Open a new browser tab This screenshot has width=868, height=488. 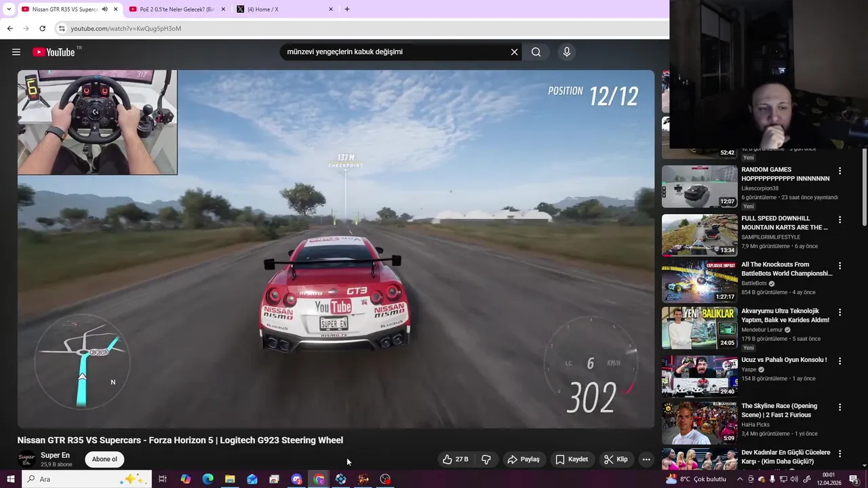coord(347,9)
